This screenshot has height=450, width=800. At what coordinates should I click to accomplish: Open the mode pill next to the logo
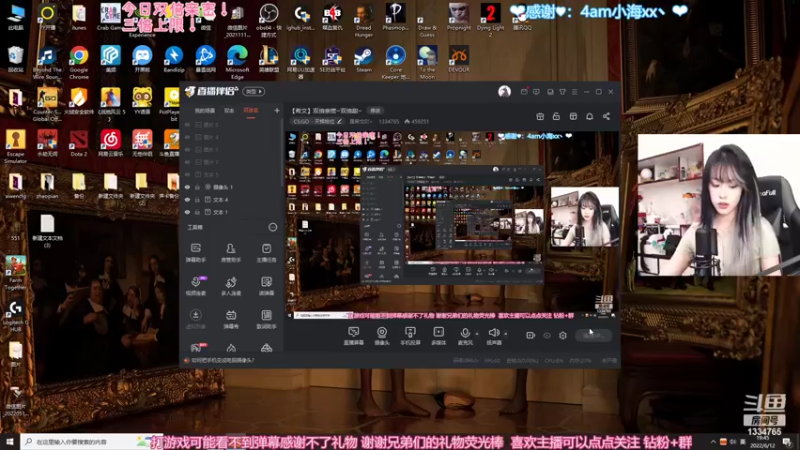coord(254,91)
